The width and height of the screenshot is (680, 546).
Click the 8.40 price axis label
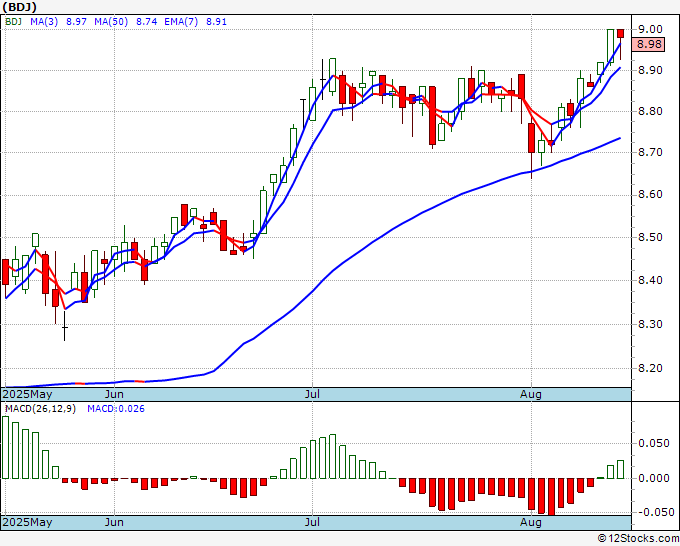click(650, 280)
